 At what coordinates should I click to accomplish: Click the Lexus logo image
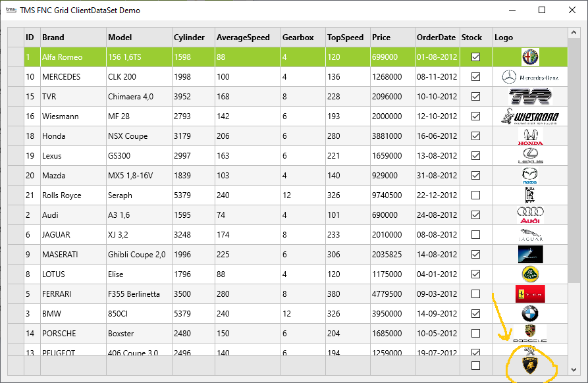point(530,156)
